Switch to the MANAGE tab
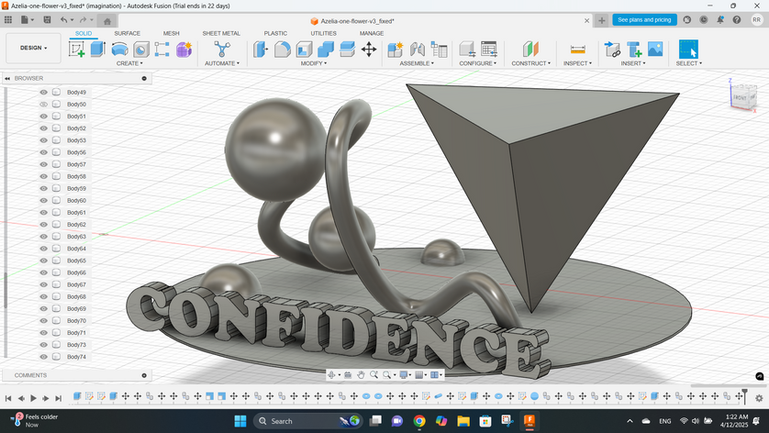This screenshot has width=769, height=433. (371, 33)
